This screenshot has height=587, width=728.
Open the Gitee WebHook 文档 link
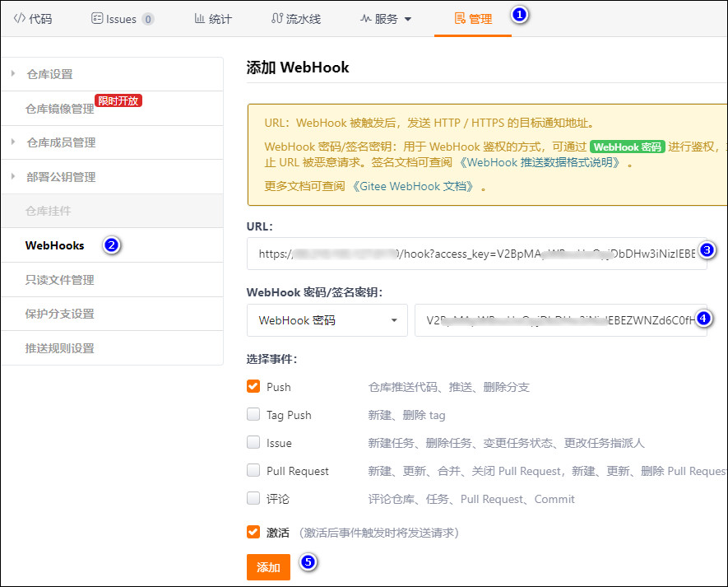413,186
